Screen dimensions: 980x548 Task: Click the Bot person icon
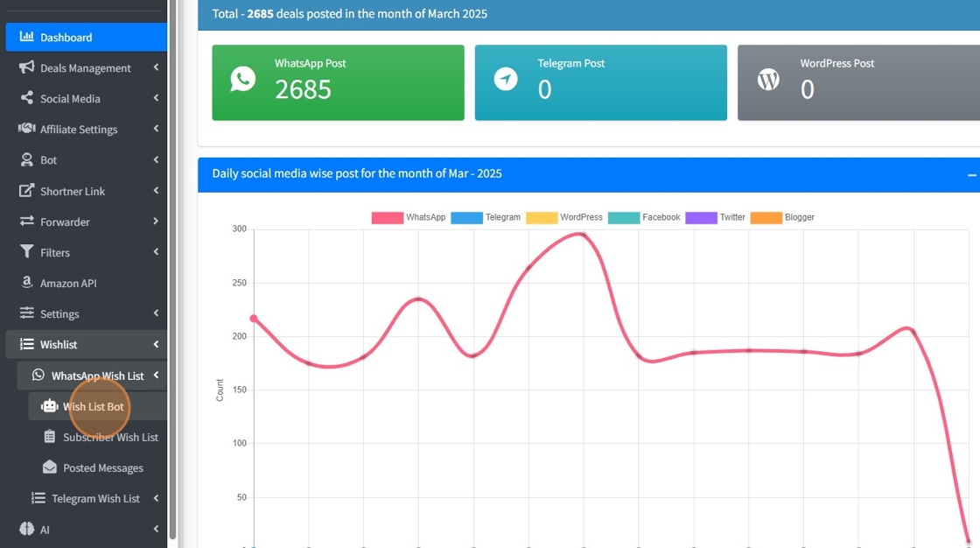tap(26, 159)
